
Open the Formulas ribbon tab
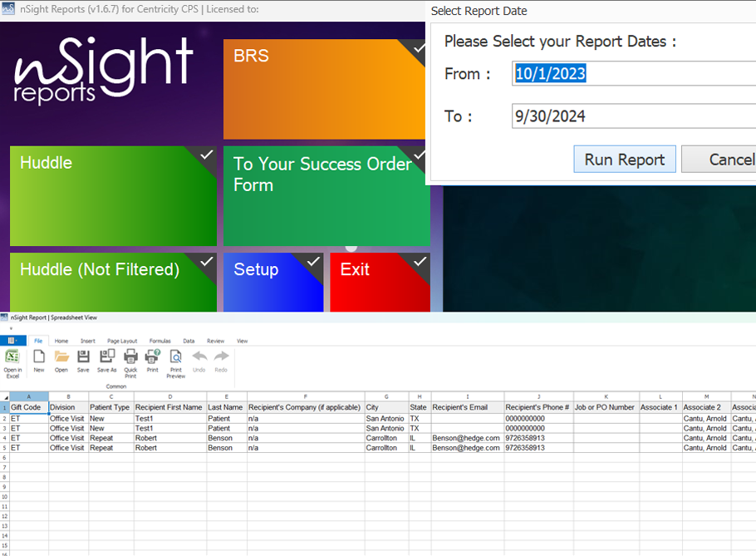pos(160,341)
